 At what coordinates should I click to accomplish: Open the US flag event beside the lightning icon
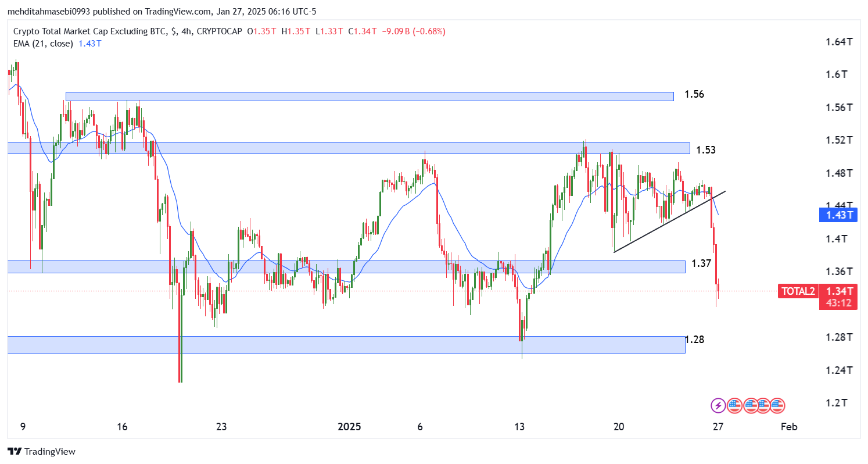734,405
